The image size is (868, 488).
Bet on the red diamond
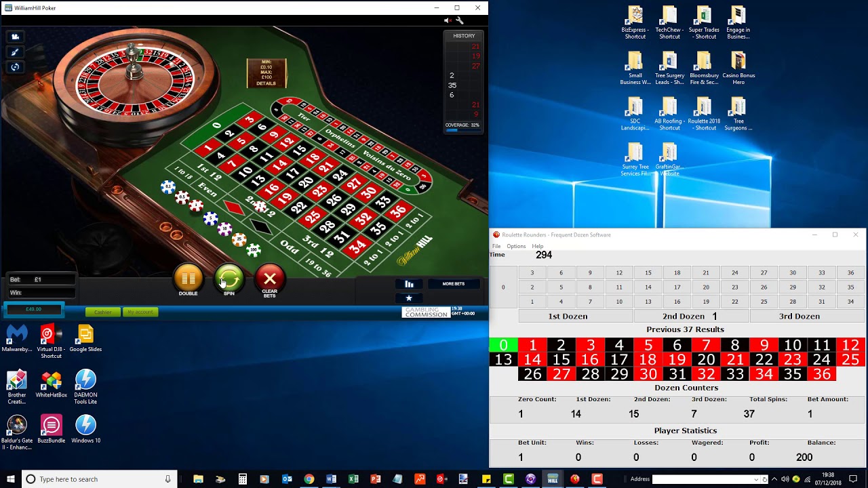pos(234,207)
